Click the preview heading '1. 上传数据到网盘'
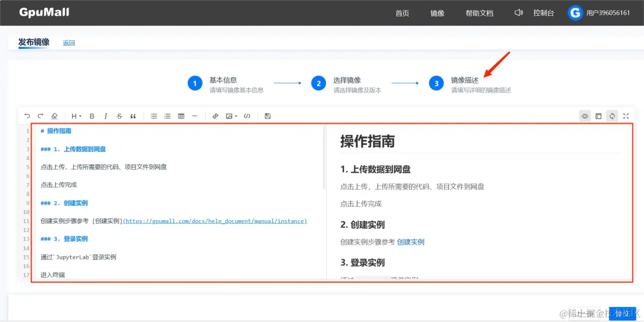 coord(375,169)
